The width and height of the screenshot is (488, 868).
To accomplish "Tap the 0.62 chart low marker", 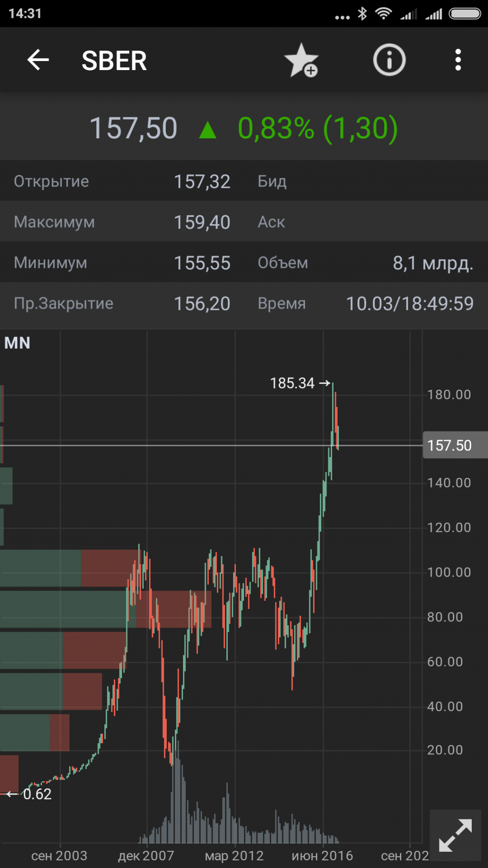I will (30, 794).
